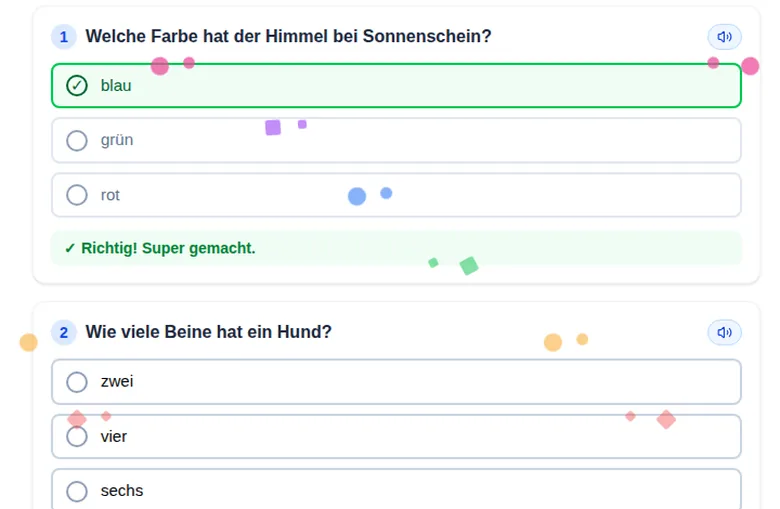Select the rot radio button

point(77,195)
